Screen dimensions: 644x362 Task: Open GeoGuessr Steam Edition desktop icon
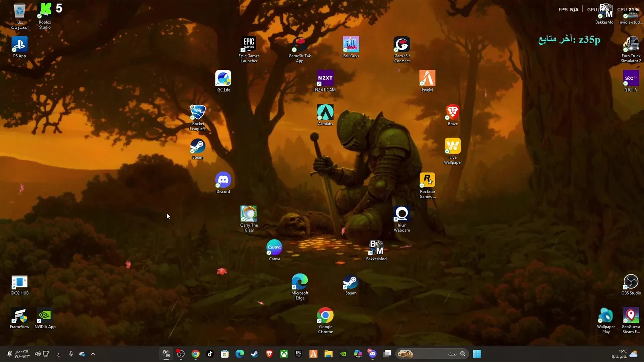coord(631,321)
